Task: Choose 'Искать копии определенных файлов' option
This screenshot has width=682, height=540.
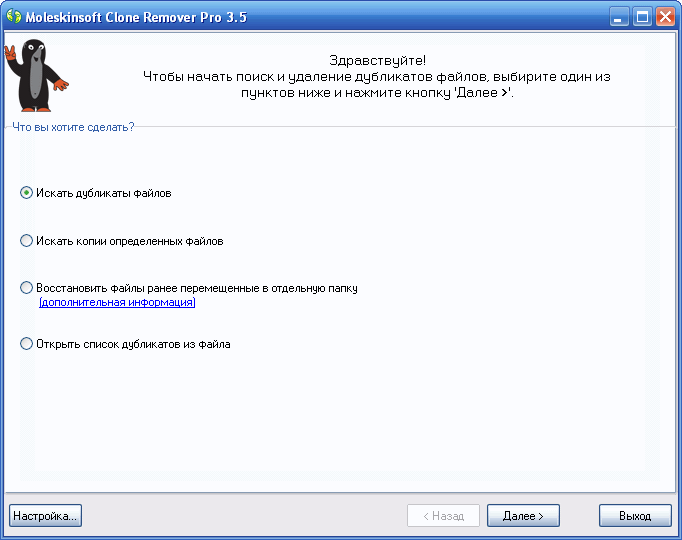Action: 27,240
